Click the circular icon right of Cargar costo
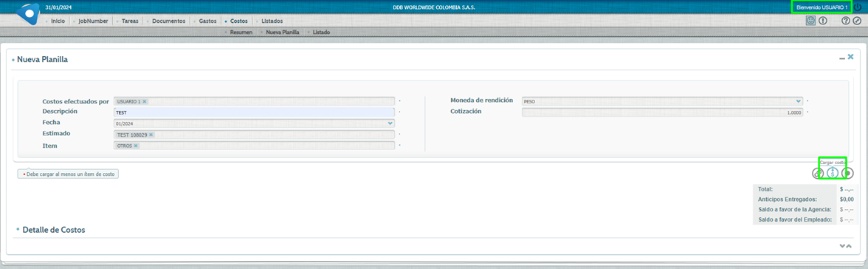Viewport: 868px width, 269px height. pos(847,173)
